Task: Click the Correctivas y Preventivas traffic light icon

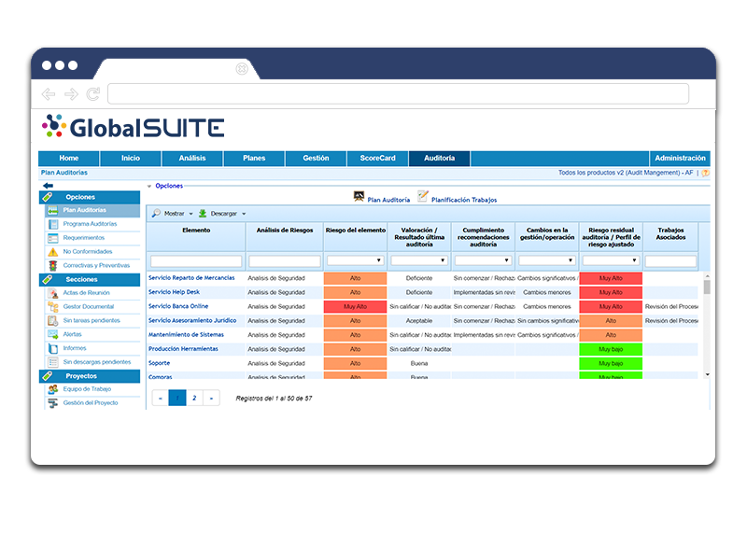Action: [x=53, y=265]
